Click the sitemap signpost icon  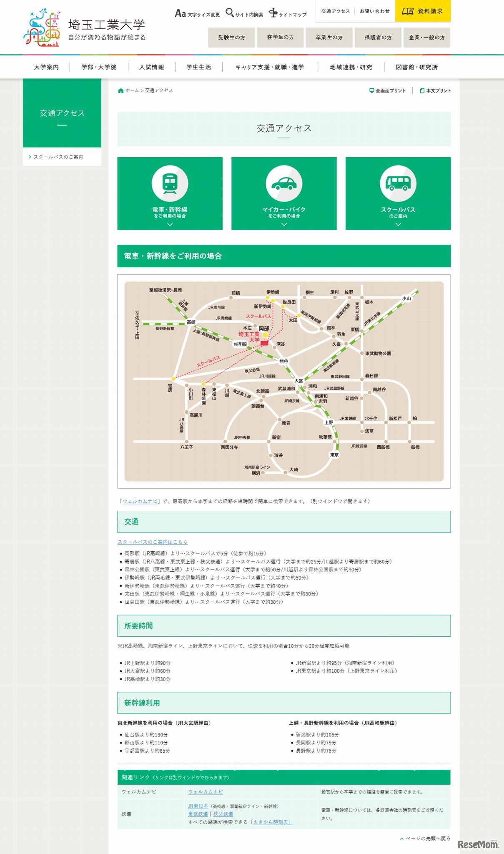273,13
